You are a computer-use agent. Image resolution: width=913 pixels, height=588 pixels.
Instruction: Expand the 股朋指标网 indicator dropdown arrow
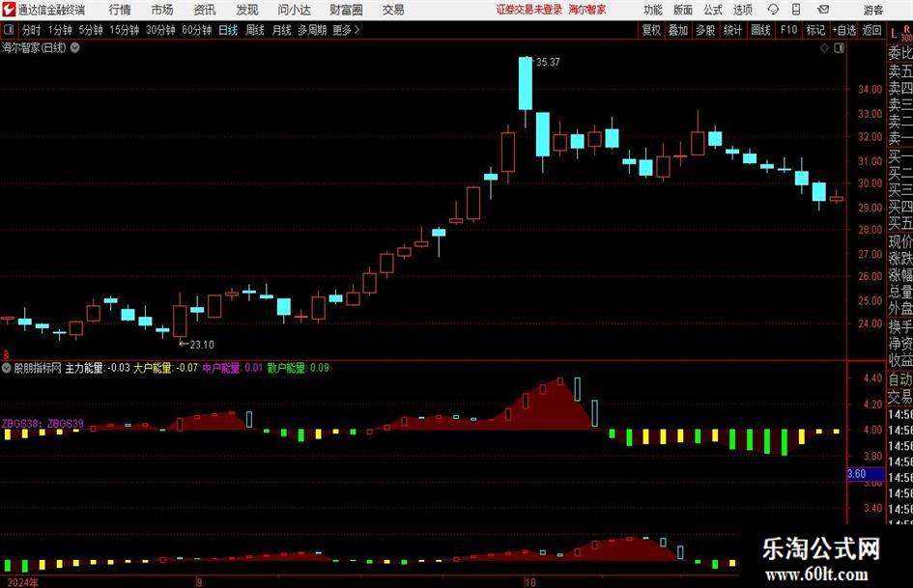[x=7, y=368]
